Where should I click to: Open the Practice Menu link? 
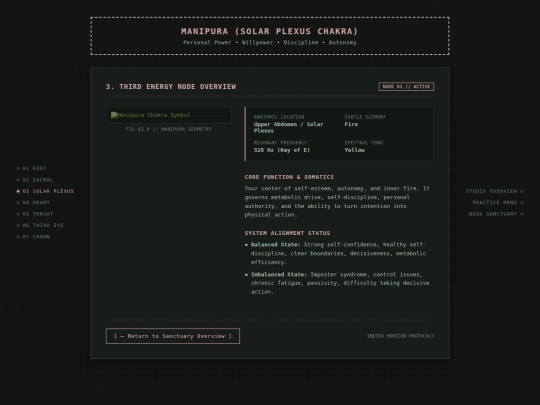(x=498, y=202)
